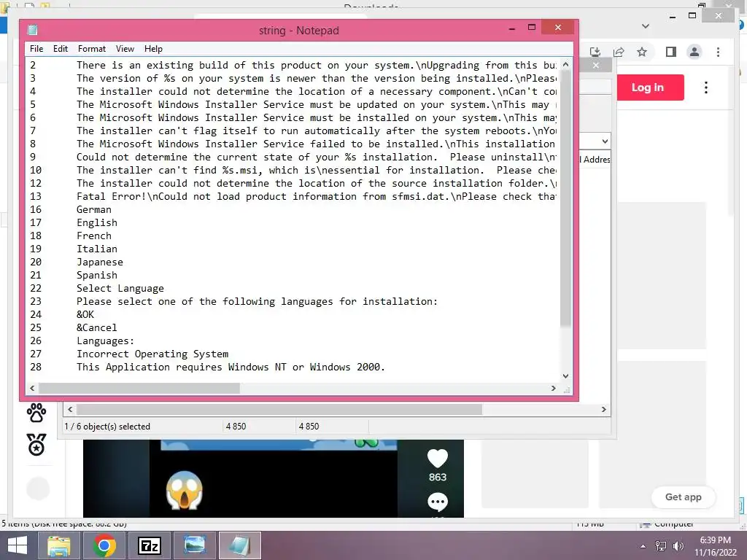Click the line reading 'Spanish'
The width and height of the screenshot is (747, 560).
click(x=97, y=275)
